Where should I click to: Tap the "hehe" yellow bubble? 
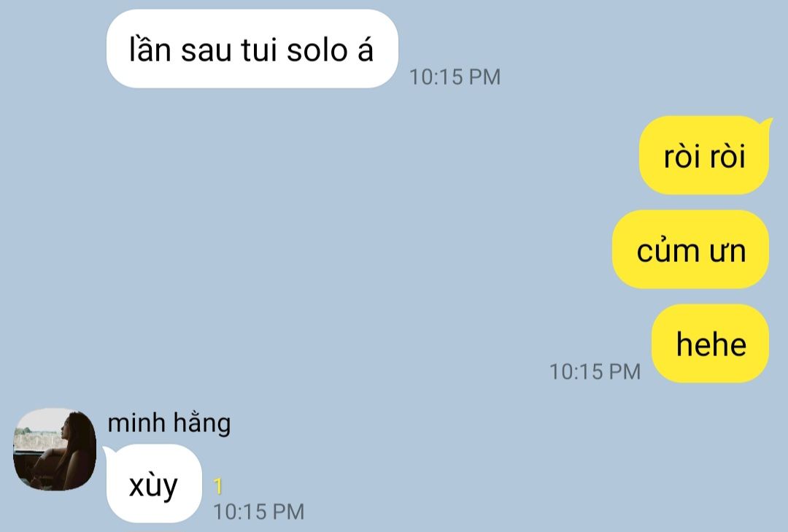coord(710,344)
